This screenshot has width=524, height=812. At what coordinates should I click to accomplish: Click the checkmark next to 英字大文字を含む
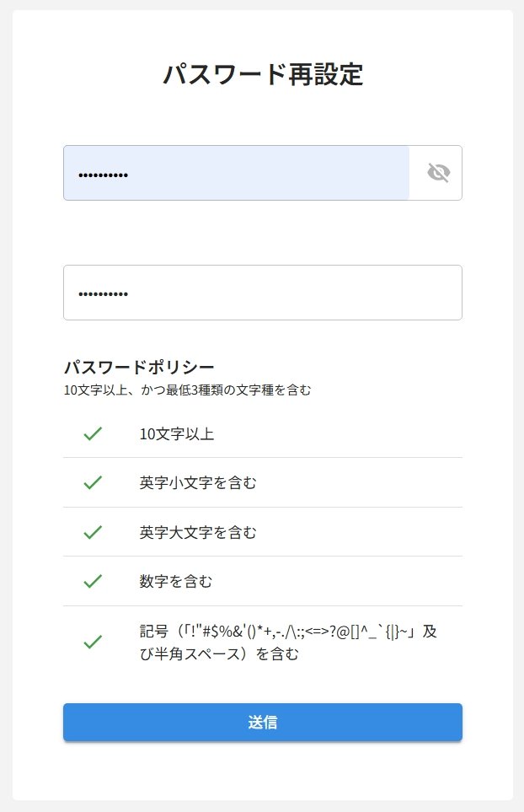tap(92, 532)
